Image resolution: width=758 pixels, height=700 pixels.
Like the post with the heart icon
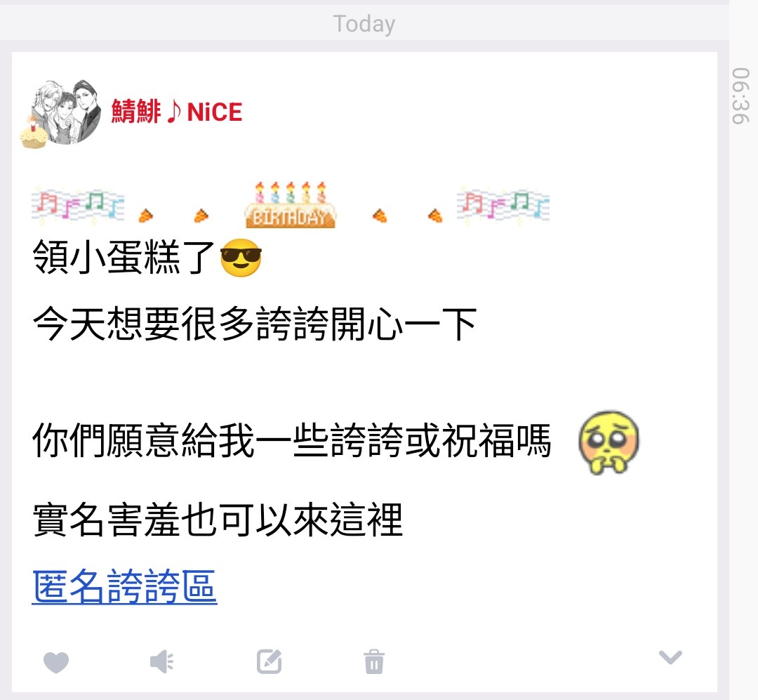click(56, 662)
